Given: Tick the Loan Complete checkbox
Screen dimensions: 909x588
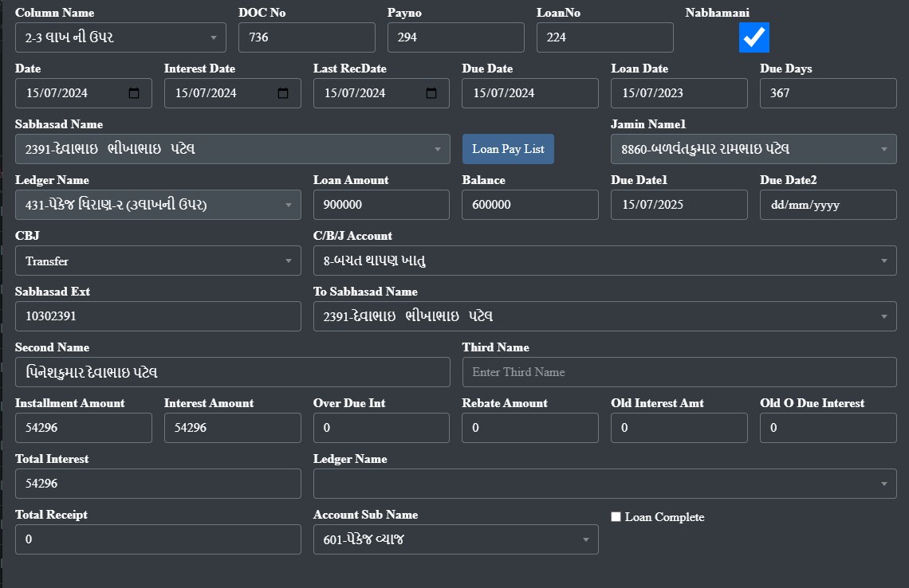Looking at the screenshot, I should [x=616, y=517].
